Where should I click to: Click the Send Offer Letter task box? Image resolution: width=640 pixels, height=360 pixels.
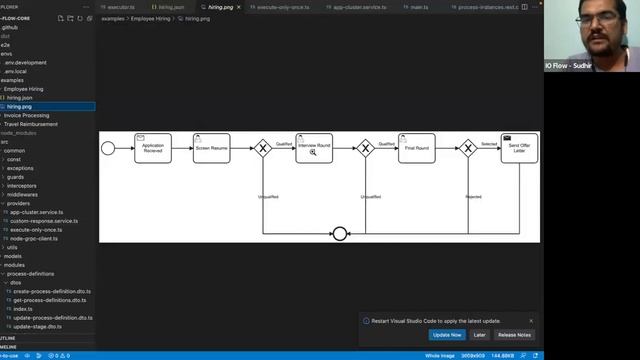point(520,148)
